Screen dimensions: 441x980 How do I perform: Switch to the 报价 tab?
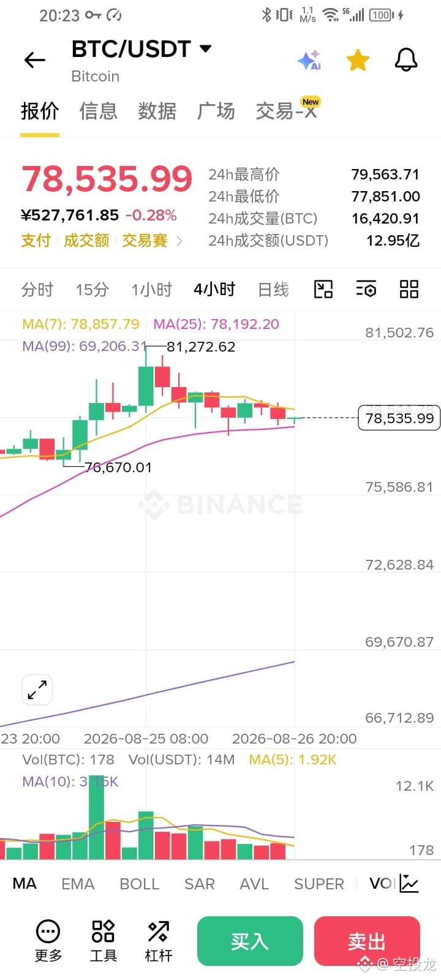click(x=40, y=111)
